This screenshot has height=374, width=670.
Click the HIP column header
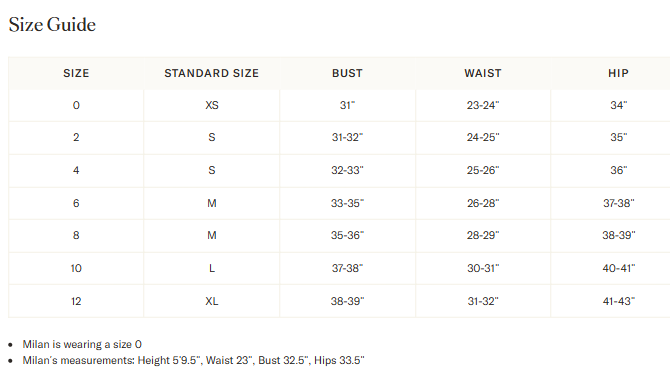tap(618, 73)
